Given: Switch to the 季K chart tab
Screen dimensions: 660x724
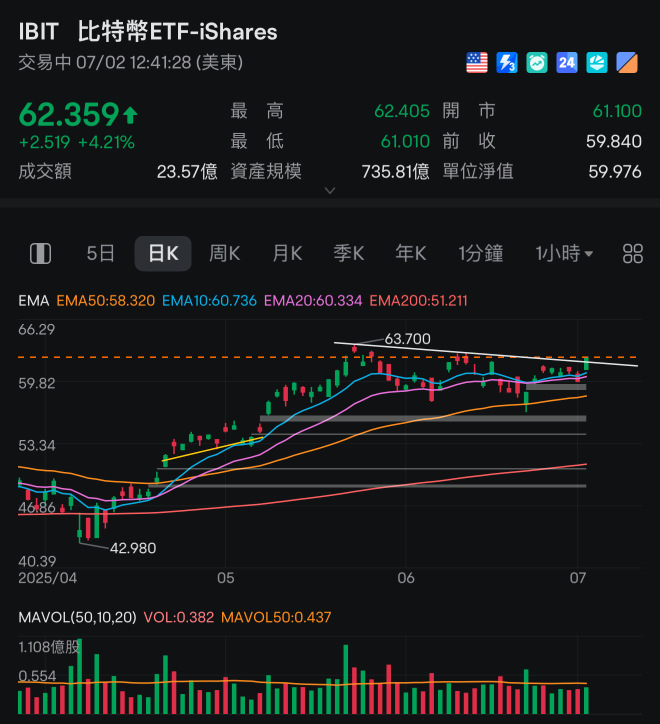Looking at the screenshot, I should coord(349,253).
